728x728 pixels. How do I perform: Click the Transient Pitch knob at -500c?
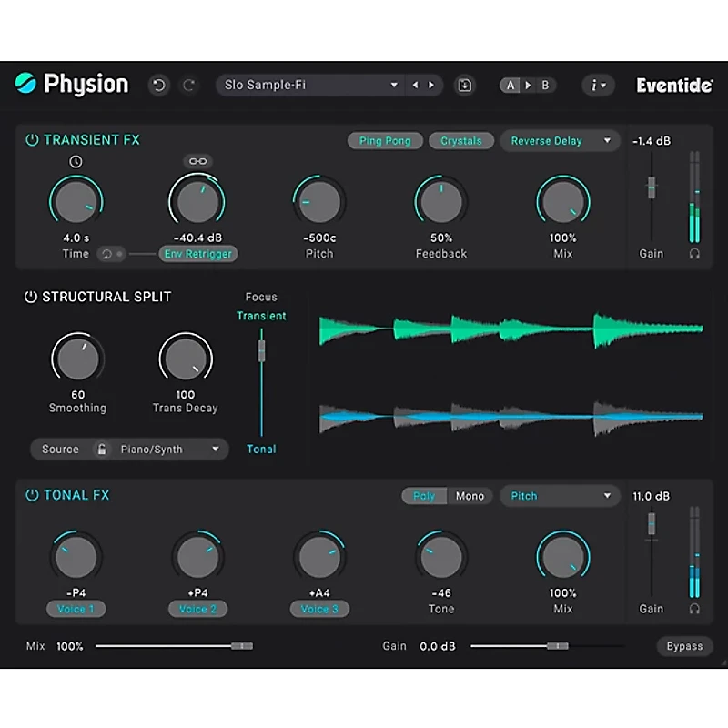pos(319,202)
